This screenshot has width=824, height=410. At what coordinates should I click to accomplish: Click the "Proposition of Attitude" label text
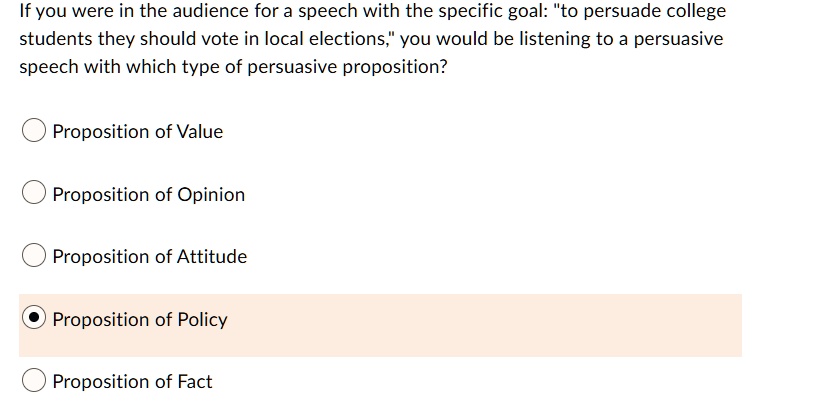(x=150, y=257)
